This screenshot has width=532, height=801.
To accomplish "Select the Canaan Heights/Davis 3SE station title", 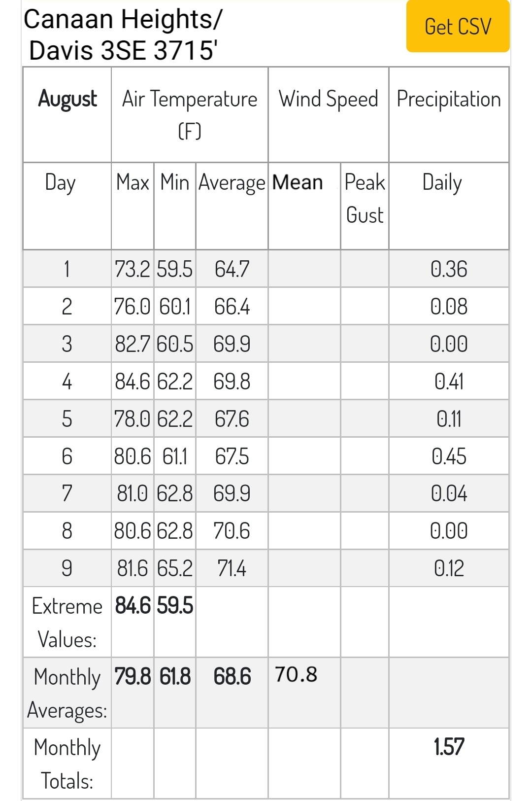I will click(124, 35).
